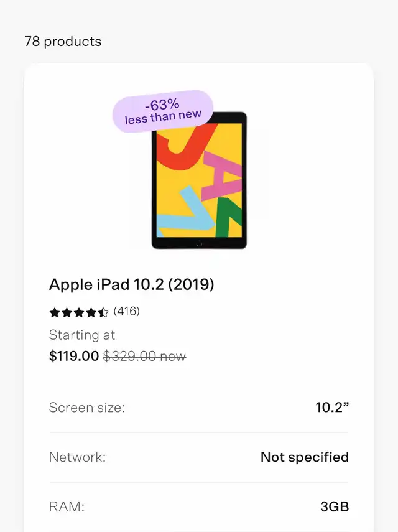Click the crossed-out $329.00 new price
The height and width of the screenshot is (532, 398).
coord(144,356)
